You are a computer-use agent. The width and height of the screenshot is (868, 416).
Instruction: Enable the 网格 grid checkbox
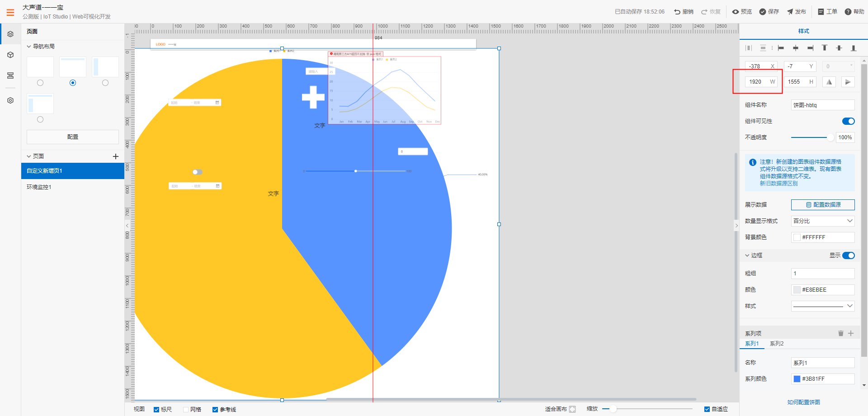pos(186,410)
